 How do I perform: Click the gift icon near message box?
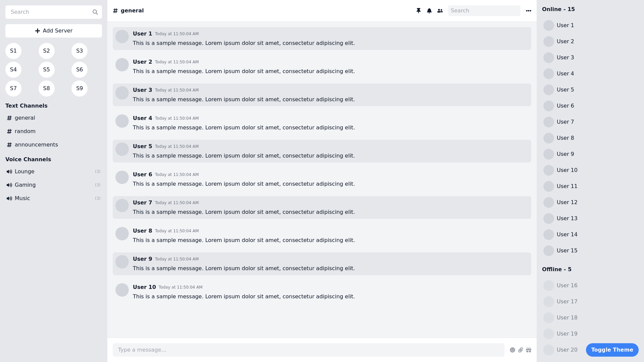[x=529, y=350]
